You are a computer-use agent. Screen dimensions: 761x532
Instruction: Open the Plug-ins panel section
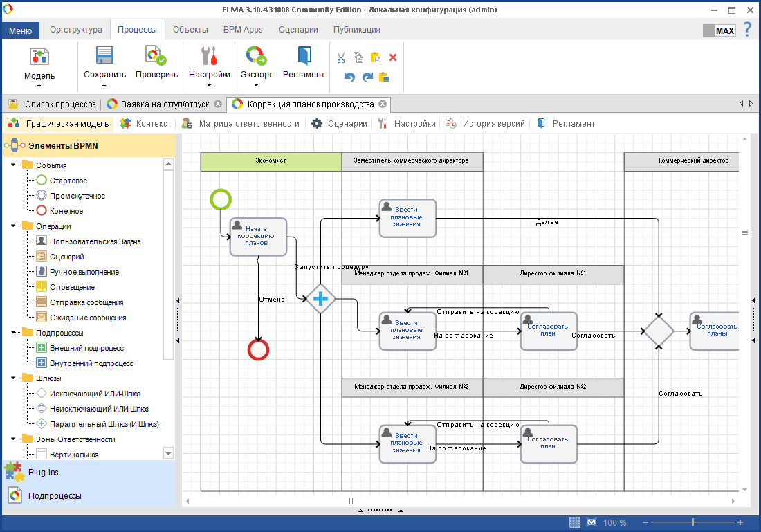(89, 472)
